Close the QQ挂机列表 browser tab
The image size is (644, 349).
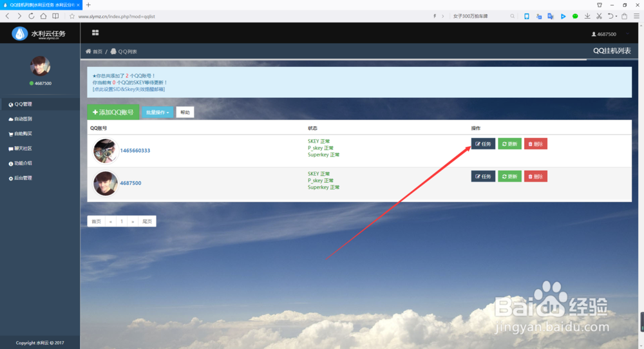(78, 5)
